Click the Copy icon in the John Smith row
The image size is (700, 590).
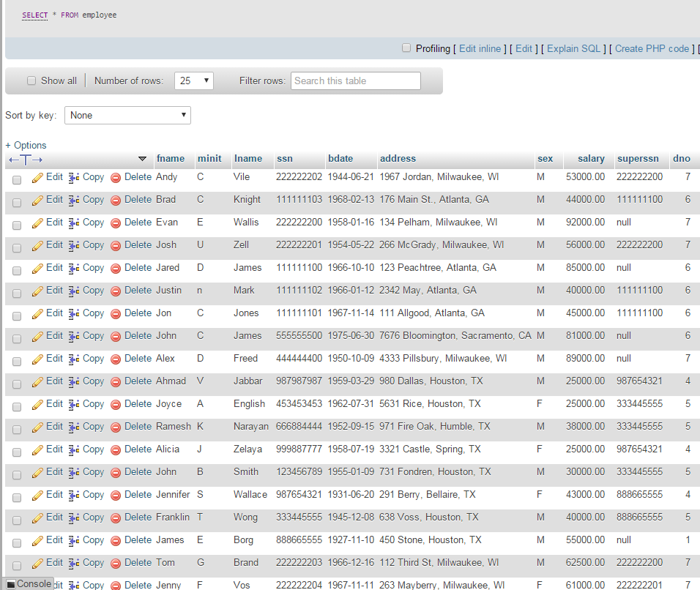[x=74, y=472]
